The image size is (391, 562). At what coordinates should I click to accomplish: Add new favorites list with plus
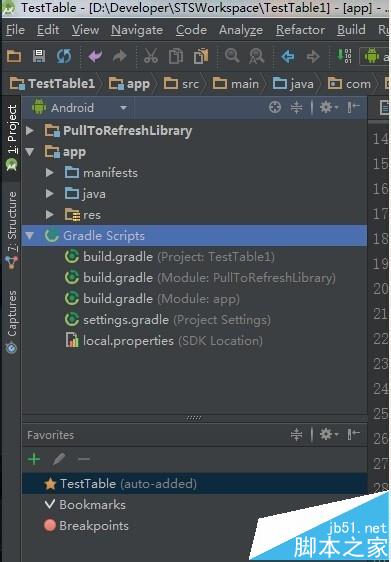(x=34, y=459)
